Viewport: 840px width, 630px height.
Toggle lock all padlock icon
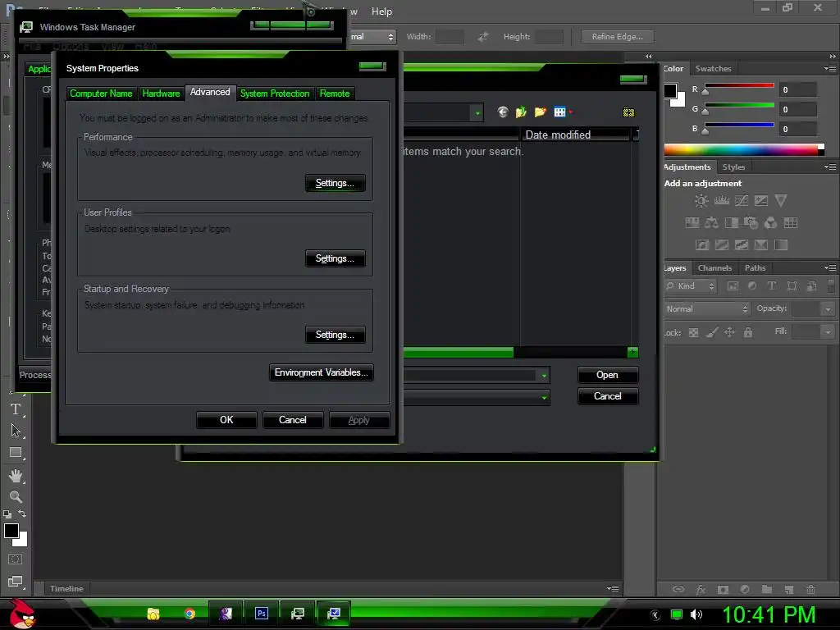pyautogui.click(x=748, y=333)
